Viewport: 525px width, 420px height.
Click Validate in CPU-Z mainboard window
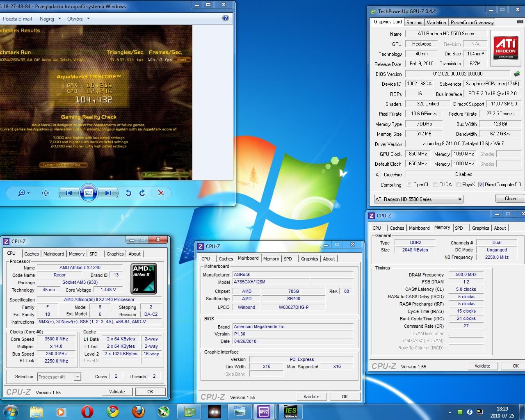pos(311,397)
